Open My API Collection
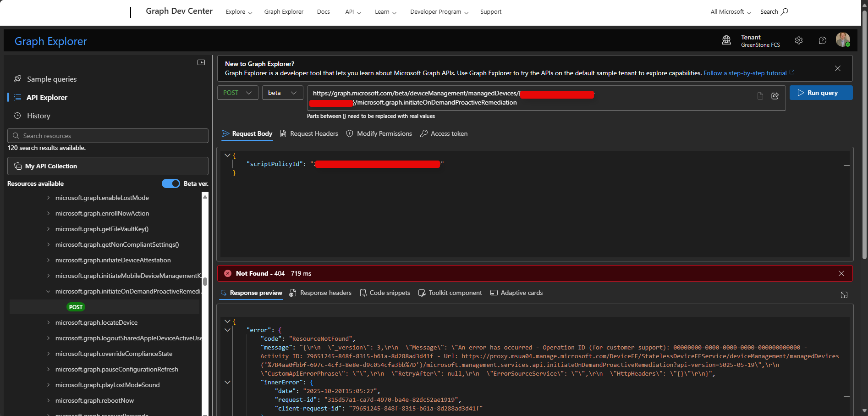 click(108, 166)
